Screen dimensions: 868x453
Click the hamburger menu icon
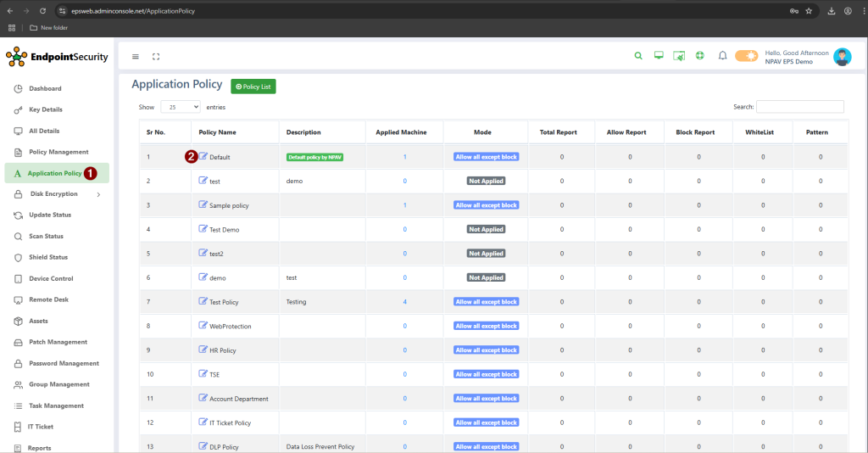point(135,57)
